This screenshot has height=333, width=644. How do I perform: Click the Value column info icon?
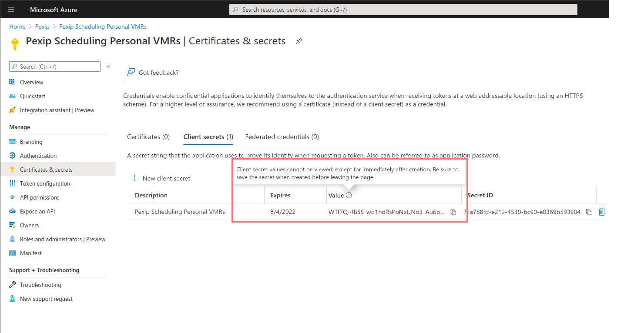click(349, 196)
